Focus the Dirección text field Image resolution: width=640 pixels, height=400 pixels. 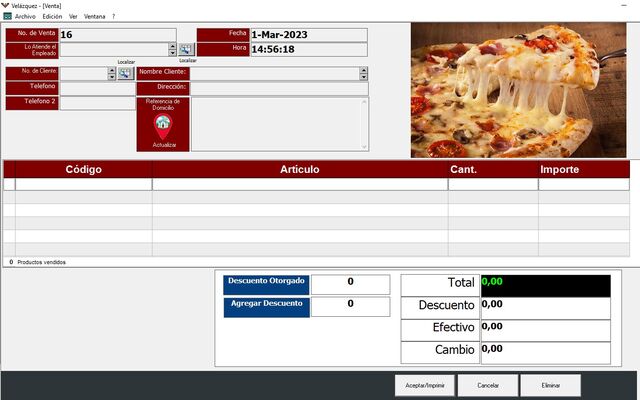pos(279,88)
